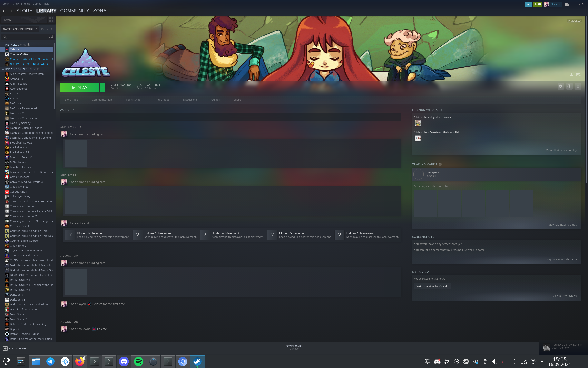This screenshot has width=588, height=368.
Task: Add Celeste to favorites star icon
Action: tap(578, 86)
